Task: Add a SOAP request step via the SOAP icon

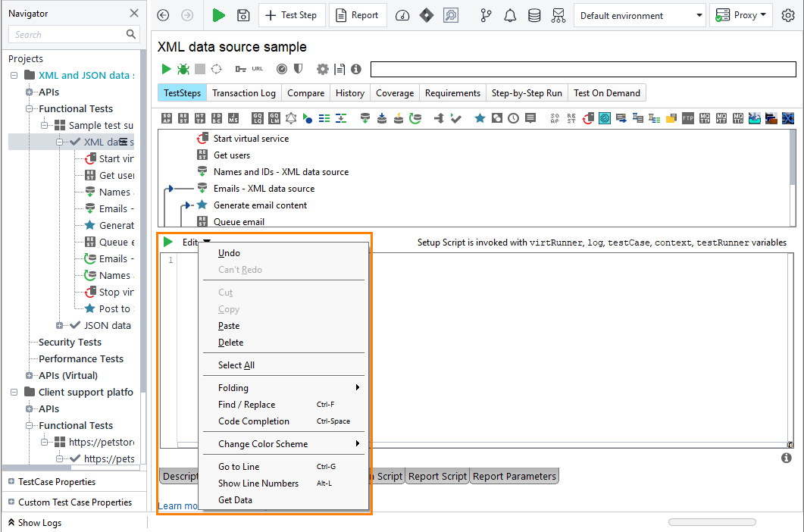Action: point(167,118)
